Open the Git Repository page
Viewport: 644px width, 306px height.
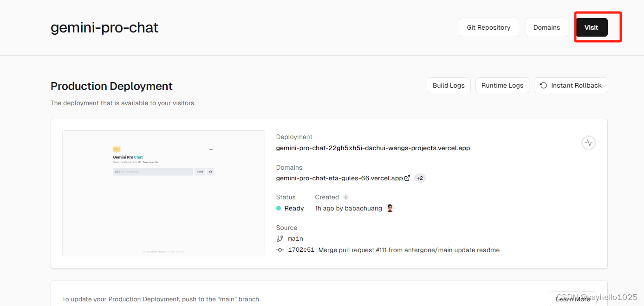(x=488, y=27)
